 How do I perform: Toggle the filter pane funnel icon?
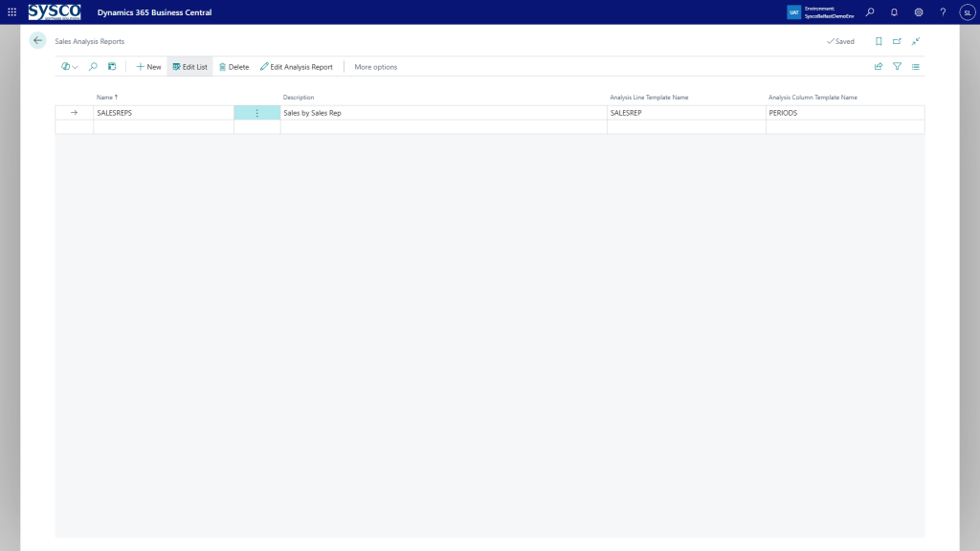[897, 67]
